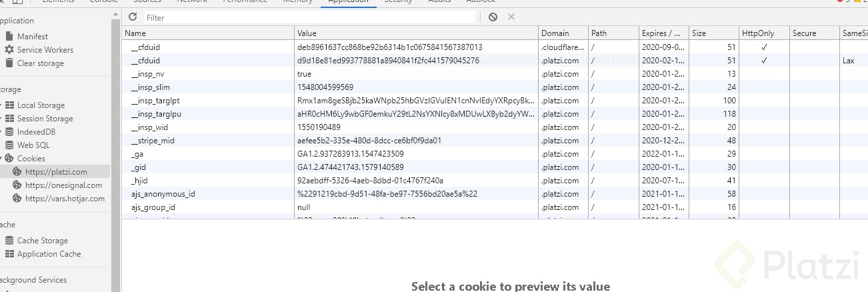Click the value true of __insp_nv
Viewport: 868px width, 292px height.
tap(304, 74)
